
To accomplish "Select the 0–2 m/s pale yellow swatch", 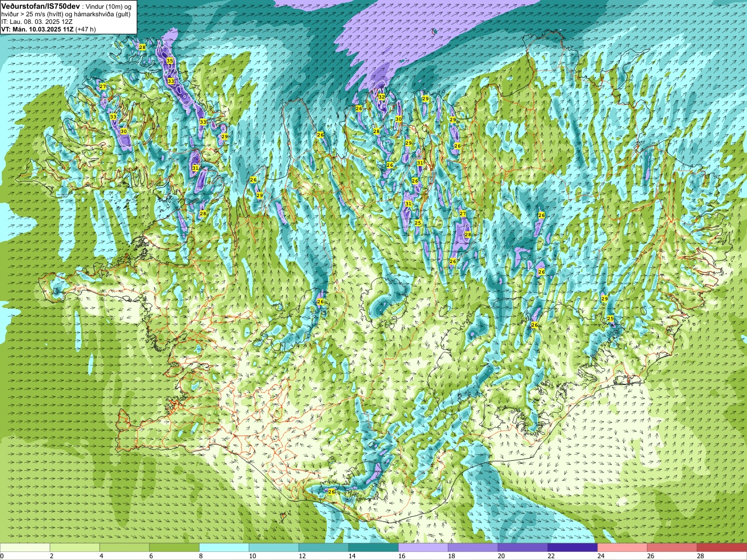I will [25, 548].
